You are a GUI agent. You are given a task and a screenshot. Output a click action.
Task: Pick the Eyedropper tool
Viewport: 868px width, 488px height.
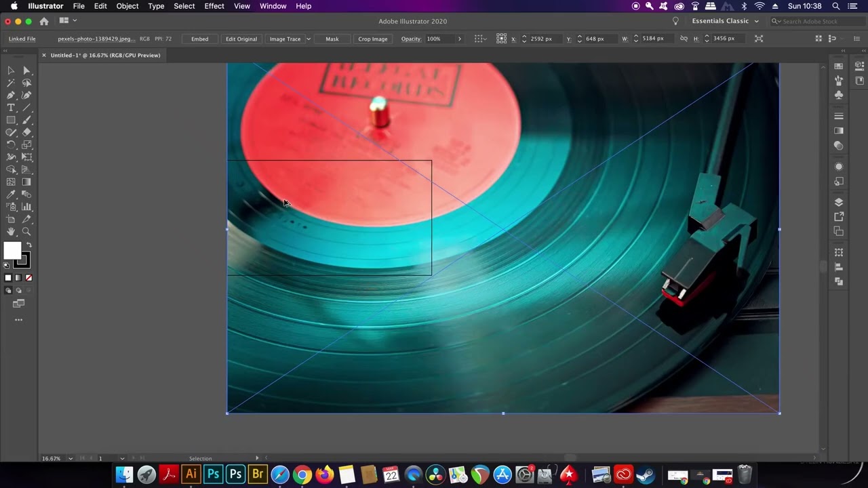[x=11, y=195]
